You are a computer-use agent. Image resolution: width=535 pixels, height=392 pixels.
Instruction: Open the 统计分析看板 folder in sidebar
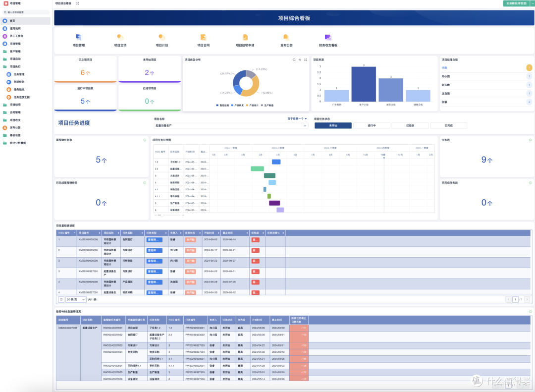click(x=26, y=143)
